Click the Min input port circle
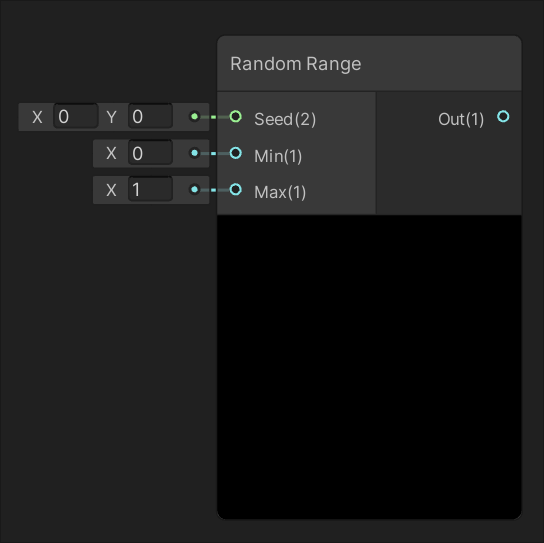 [236, 153]
